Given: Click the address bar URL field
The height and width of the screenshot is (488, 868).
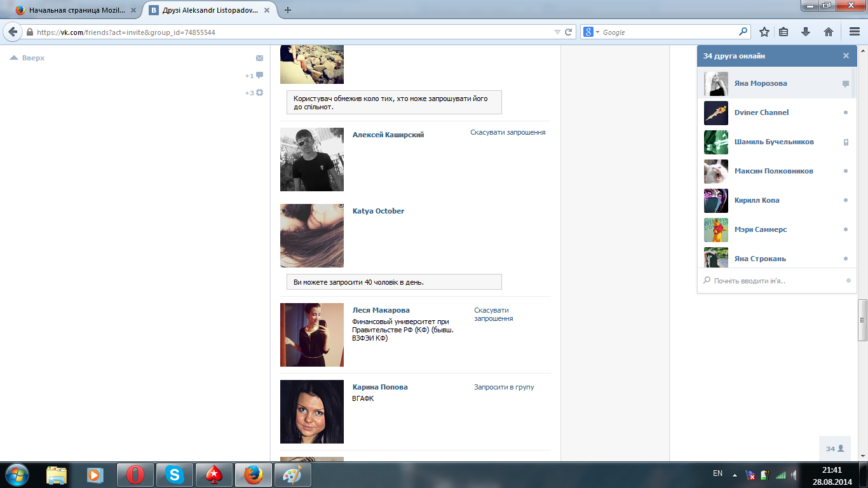Looking at the screenshot, I should [292, 32].
